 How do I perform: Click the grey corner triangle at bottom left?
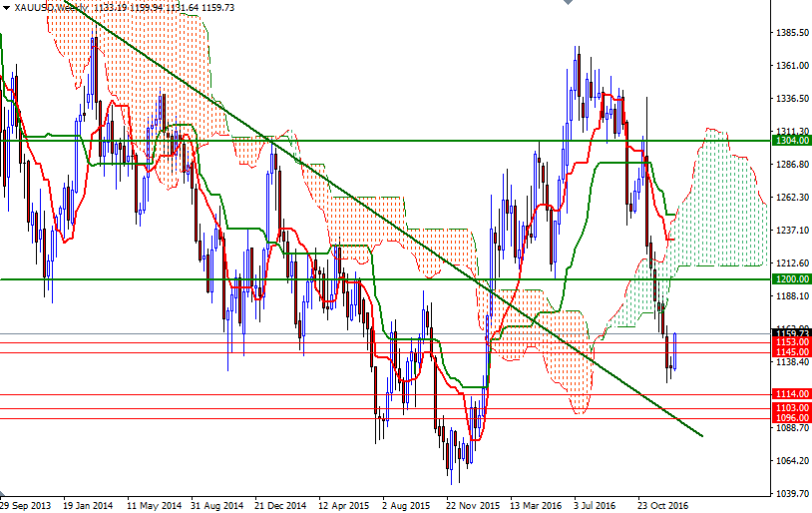[x=4, y=492]
